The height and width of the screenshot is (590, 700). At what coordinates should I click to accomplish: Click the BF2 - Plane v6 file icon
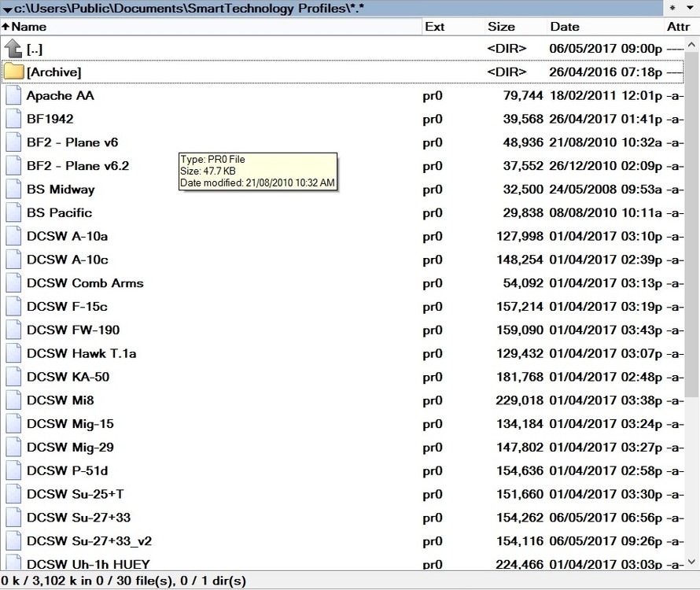point(13,142)
